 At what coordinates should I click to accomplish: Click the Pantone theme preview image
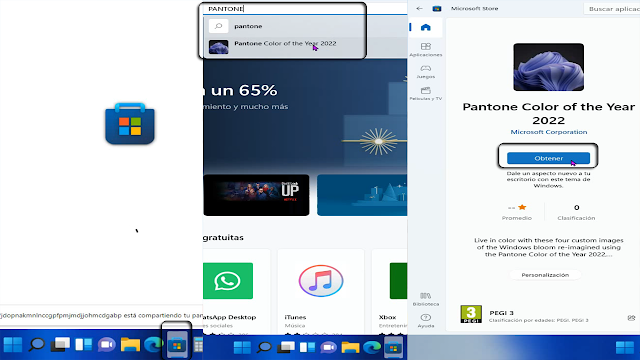[549, 67]
